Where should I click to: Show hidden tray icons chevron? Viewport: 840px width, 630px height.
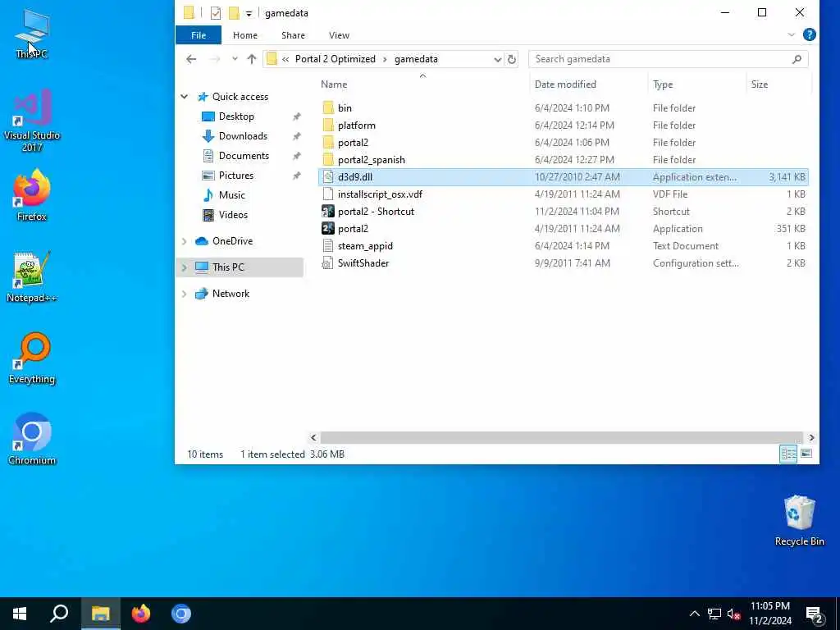click(x=694, y=614)
